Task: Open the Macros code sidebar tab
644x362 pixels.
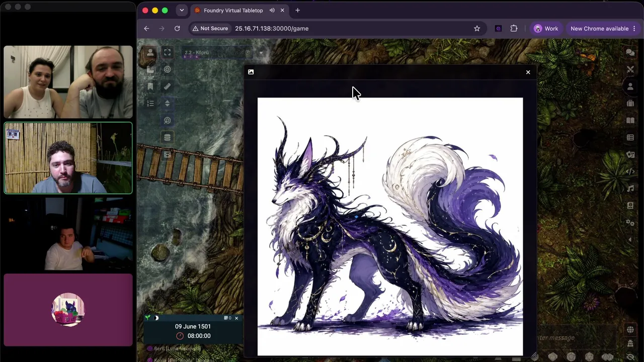Action: pyautogui.click(x=630, y=172)
